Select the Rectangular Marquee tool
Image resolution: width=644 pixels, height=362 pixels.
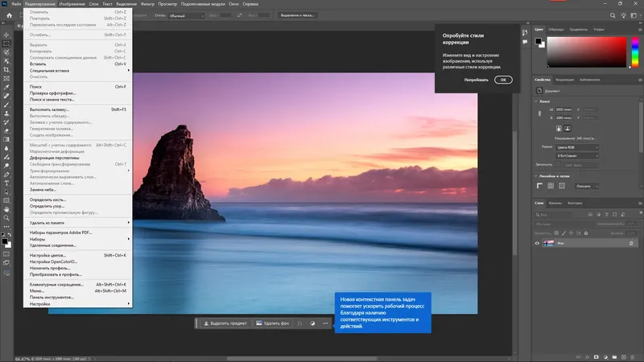(6, 43)
